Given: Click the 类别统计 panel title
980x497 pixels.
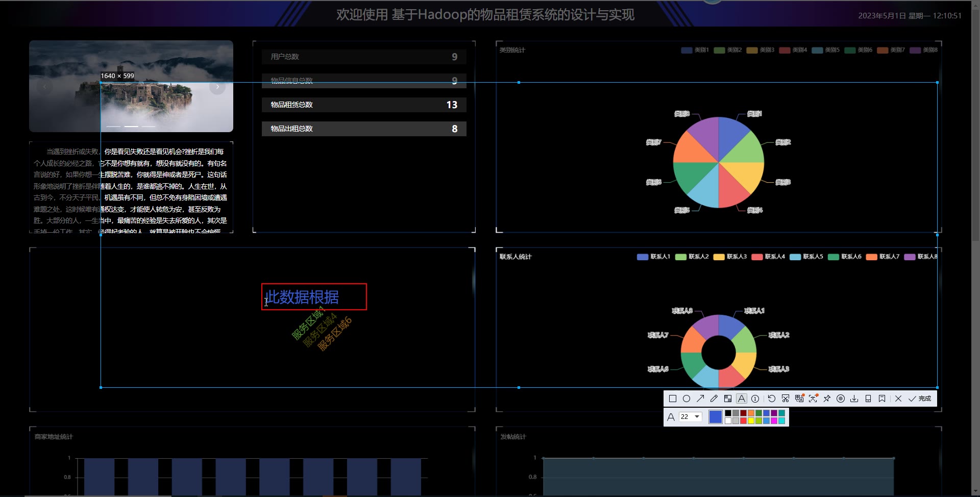Looking at the screenshot, I should (x=512, y=50).
